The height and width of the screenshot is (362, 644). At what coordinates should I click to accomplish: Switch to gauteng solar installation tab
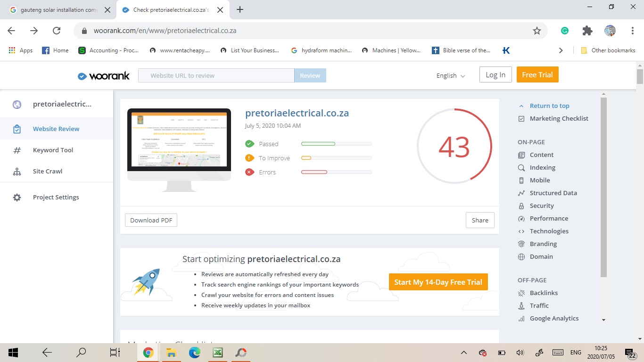click(59, 9)
